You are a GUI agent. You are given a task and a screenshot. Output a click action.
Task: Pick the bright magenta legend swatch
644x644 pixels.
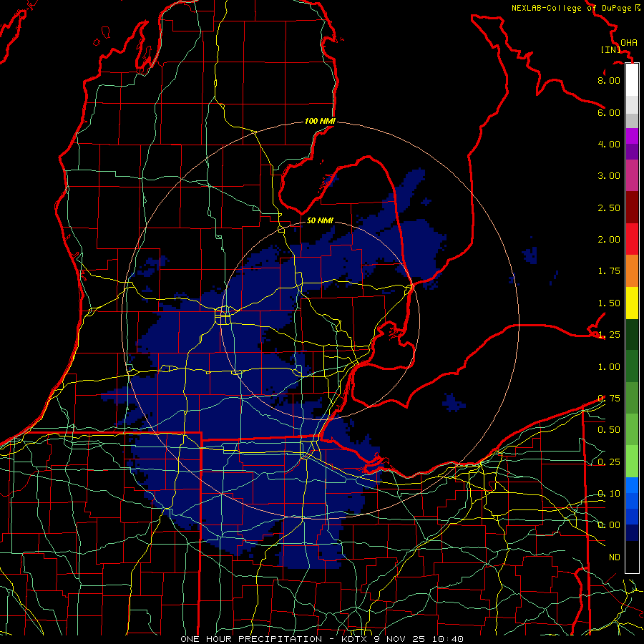[632, 136]
